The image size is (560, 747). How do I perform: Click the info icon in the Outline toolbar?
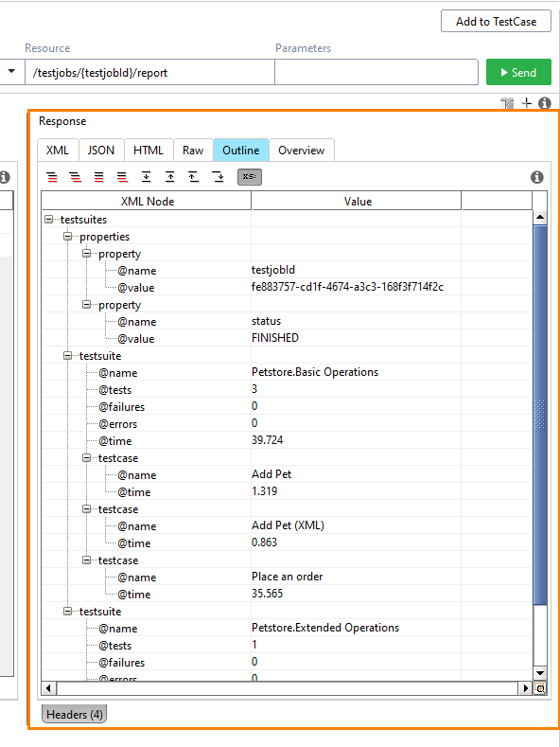537,177
